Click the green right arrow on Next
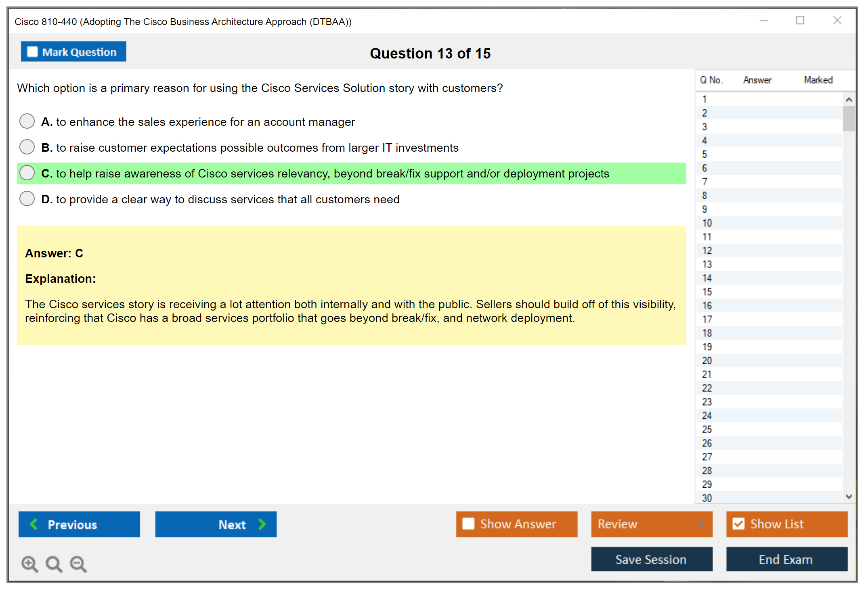This screenshot has height=593, width=868. click(262, 524)
